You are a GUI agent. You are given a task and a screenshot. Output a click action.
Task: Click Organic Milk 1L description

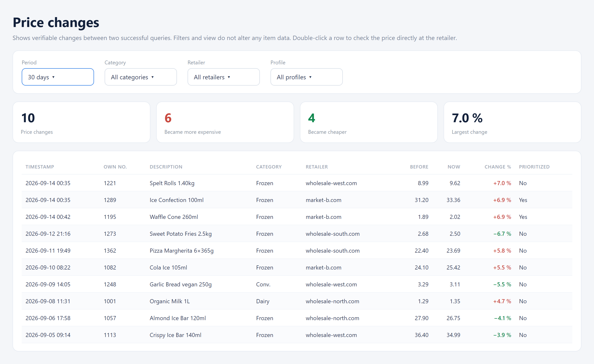pos(170,301)
